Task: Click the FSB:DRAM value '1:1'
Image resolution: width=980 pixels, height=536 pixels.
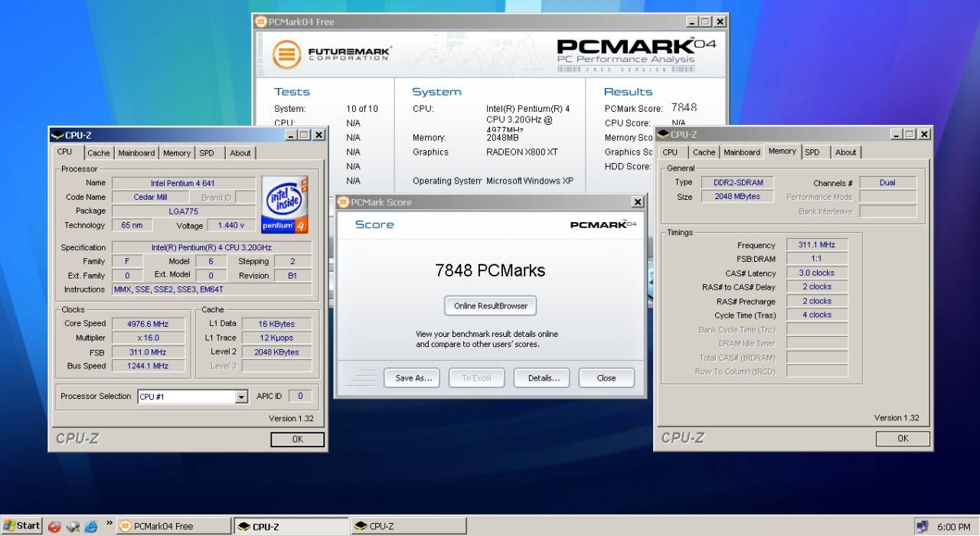Action: (x=817, y=259)
